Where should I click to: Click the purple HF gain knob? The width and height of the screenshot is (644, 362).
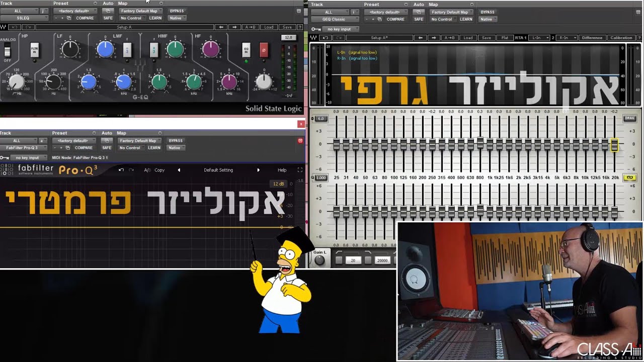point(210,49)
